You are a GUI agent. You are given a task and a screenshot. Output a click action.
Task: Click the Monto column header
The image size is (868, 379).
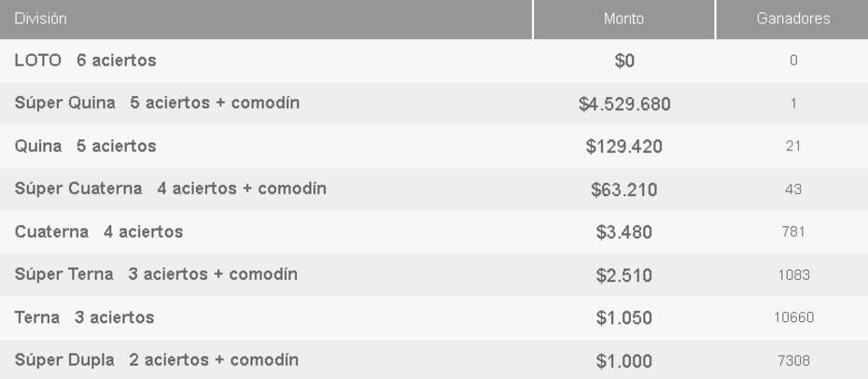click(x=623, y=20)
